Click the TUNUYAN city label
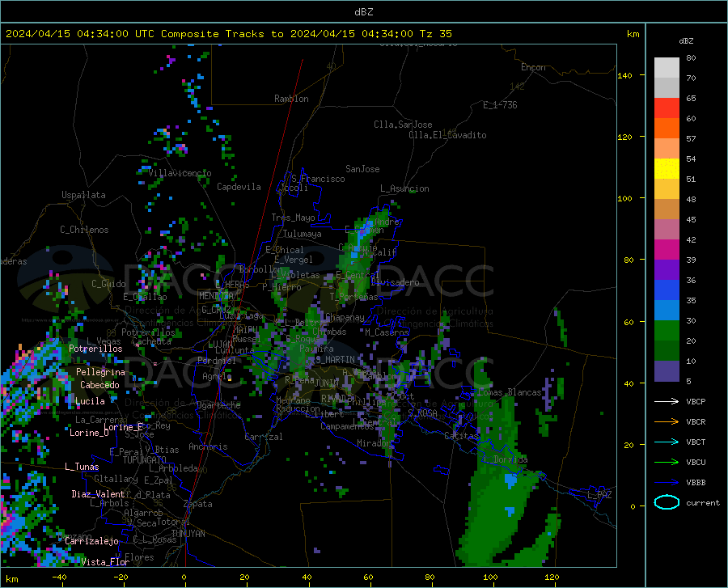Screen dimensions: 728x588 pyautogui.click(x=188, y=534)
